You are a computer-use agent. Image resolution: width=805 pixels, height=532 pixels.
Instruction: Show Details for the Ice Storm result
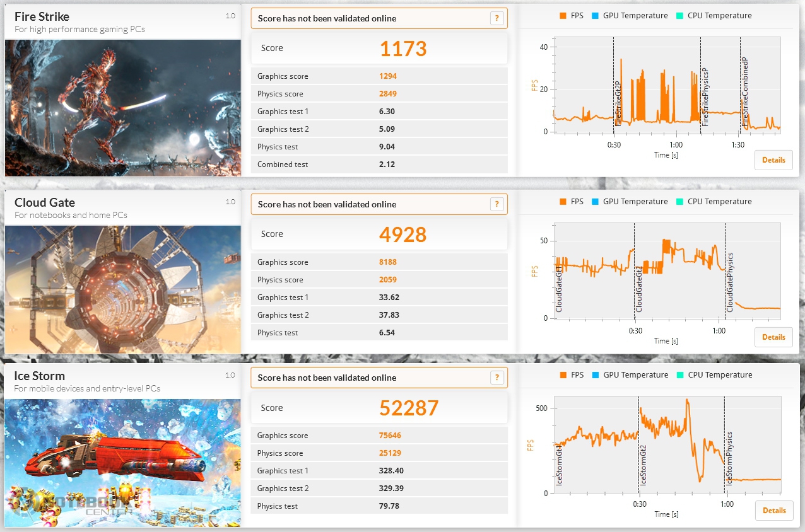(x=773, y=511)
